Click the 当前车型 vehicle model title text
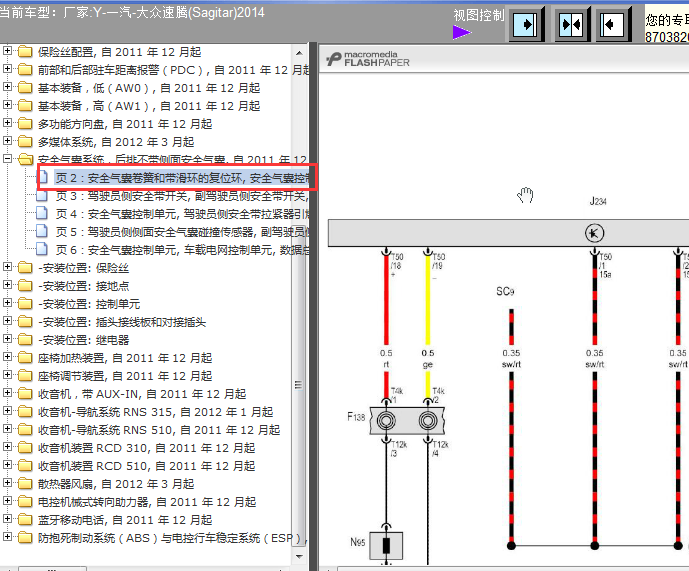The height and width of the screenshot is (571, 689). point(132,12)
